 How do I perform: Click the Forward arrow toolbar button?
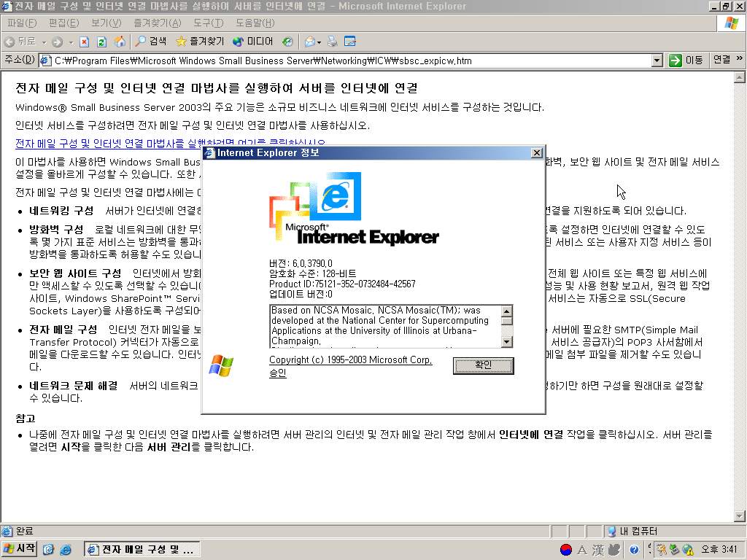pos(57,42)
